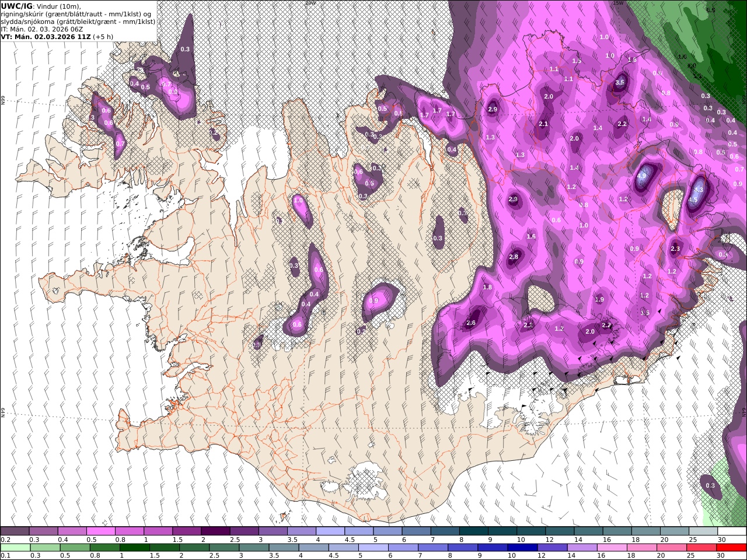Click the 4.9 snowfall value on the map
Viewport: 747px width, 560px height.
click(643, 175)
